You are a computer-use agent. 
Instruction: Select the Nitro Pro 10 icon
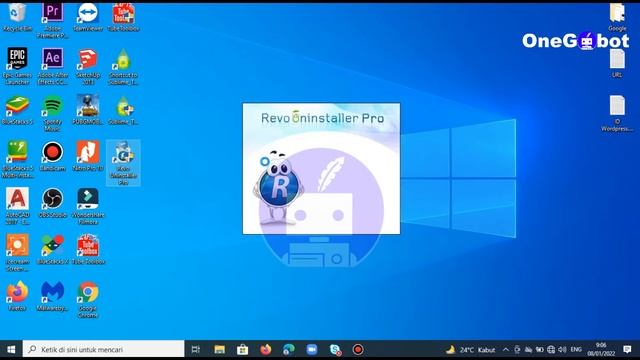88,156
